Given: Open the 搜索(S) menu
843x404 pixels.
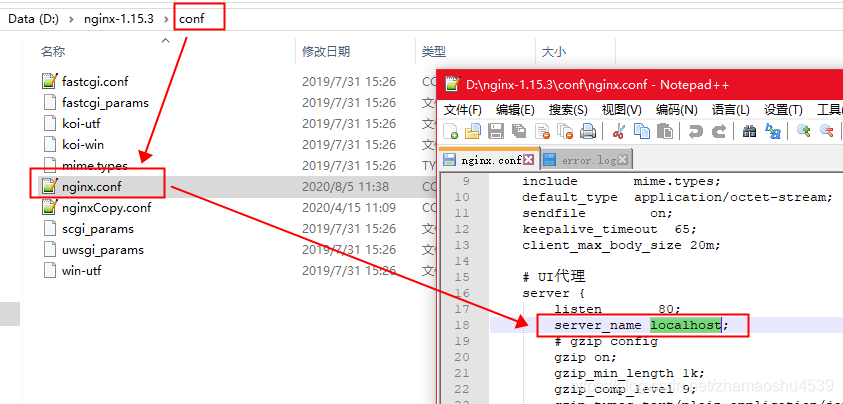Looking at the screenshot, I should [x=568, y=110].
